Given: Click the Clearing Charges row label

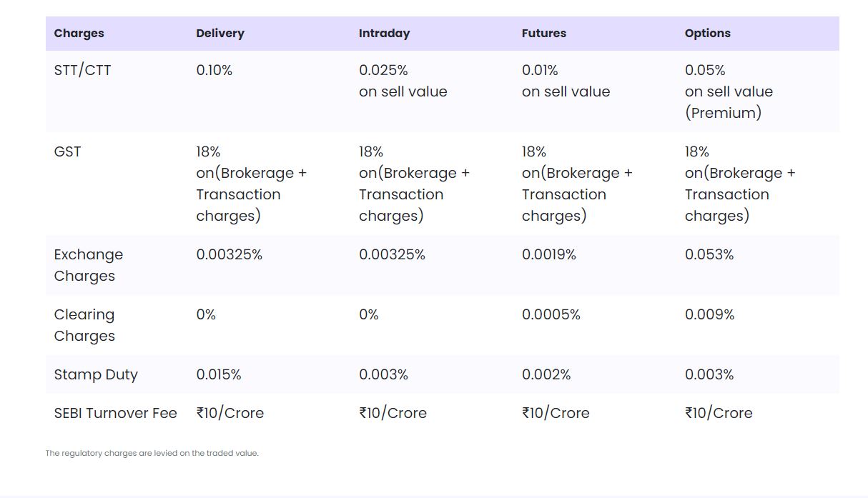Looking at the screenshot, I should tap(84, 325).
